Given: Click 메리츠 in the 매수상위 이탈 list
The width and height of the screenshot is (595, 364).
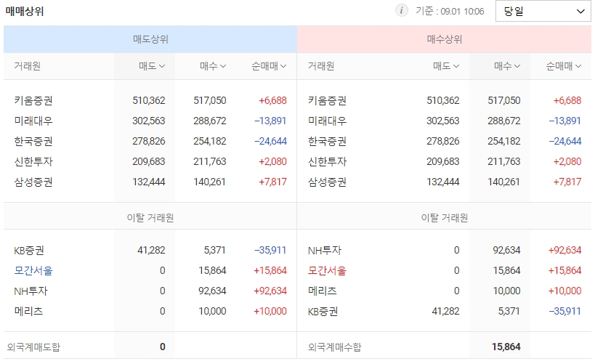Looking at the screenshot, I should coord(323,291).
